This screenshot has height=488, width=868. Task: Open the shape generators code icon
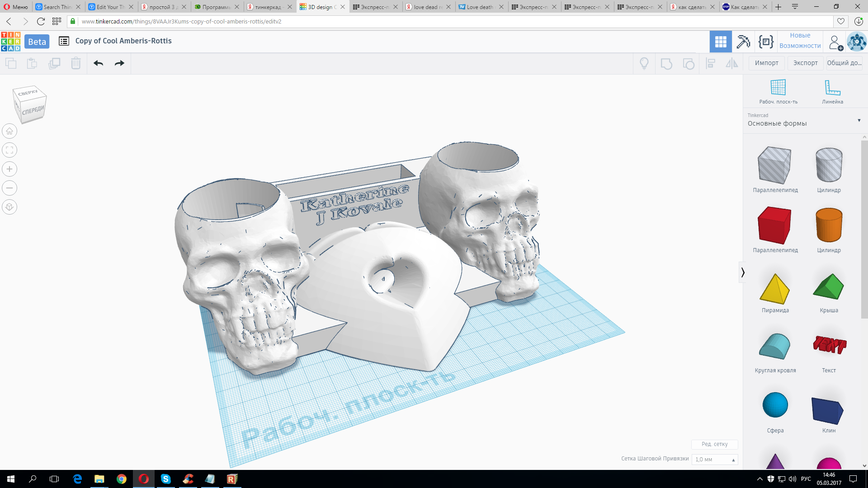coord(766,42)
